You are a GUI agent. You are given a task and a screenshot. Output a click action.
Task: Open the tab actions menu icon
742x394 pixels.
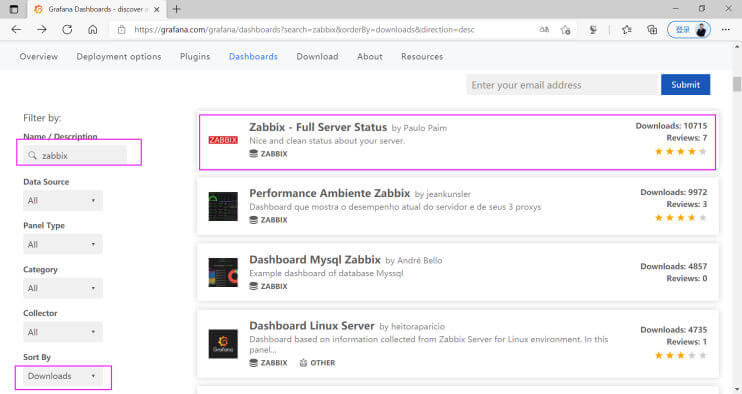14,9
